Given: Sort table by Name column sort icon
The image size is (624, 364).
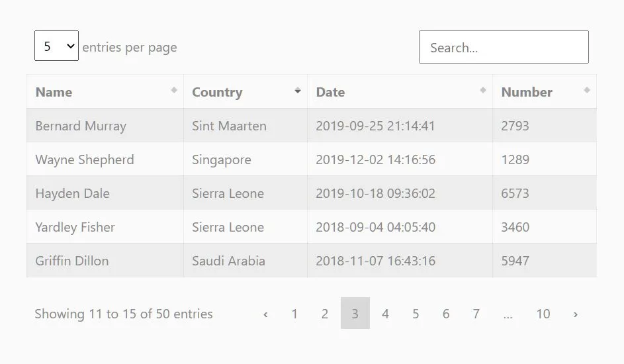Looking at the screenshot, I should tap(174, 90).
